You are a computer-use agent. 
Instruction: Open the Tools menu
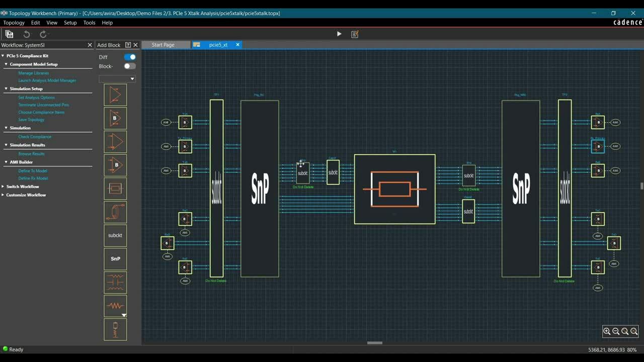click(x=89, y=23)
